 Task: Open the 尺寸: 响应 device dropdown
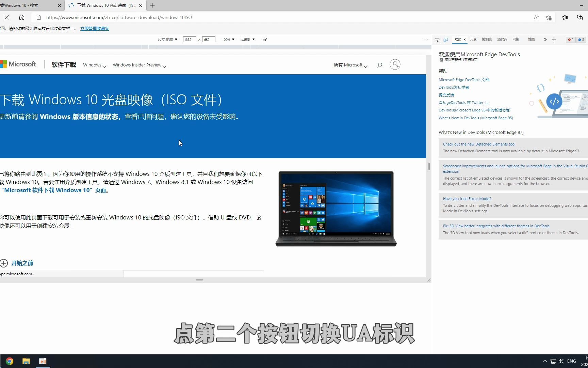[x=168, y=40]
